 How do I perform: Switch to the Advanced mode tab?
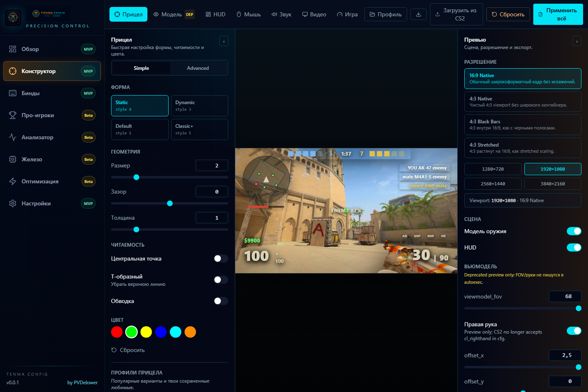point(198,68)
